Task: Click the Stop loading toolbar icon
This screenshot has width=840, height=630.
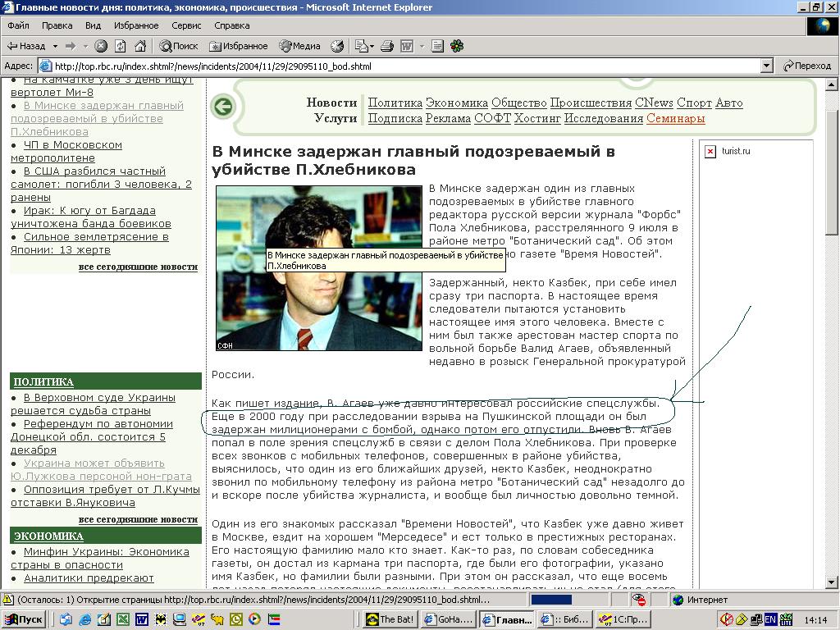Action: (101, 46)
